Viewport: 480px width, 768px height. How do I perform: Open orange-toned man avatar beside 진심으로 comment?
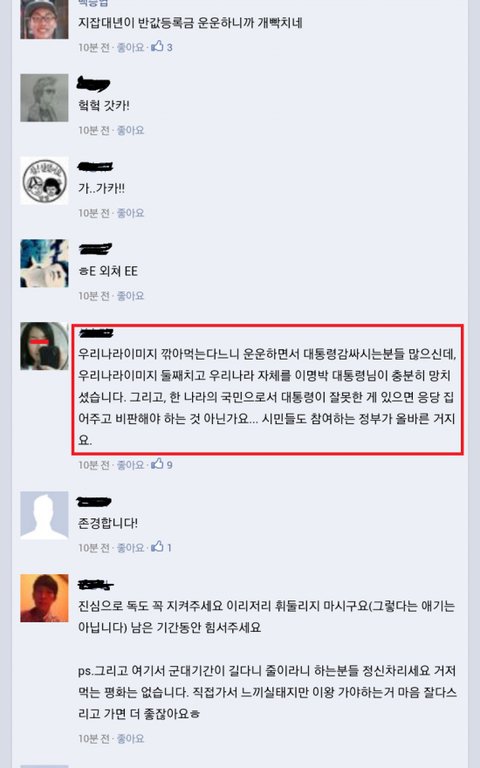pos(44,598)
